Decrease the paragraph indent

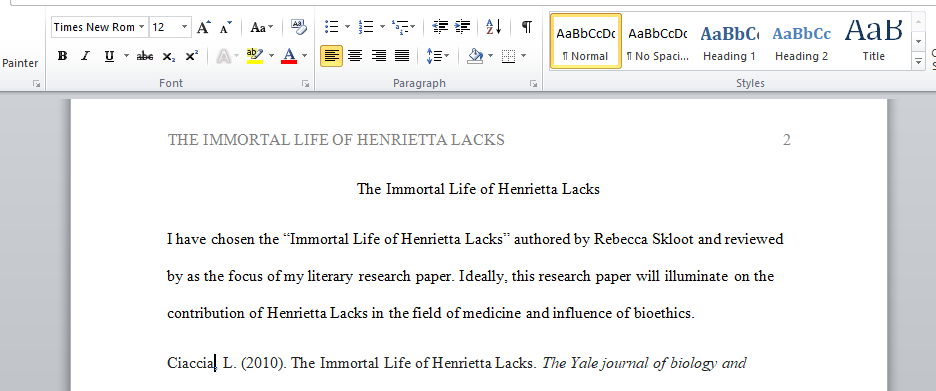click(x=441, y=27)
